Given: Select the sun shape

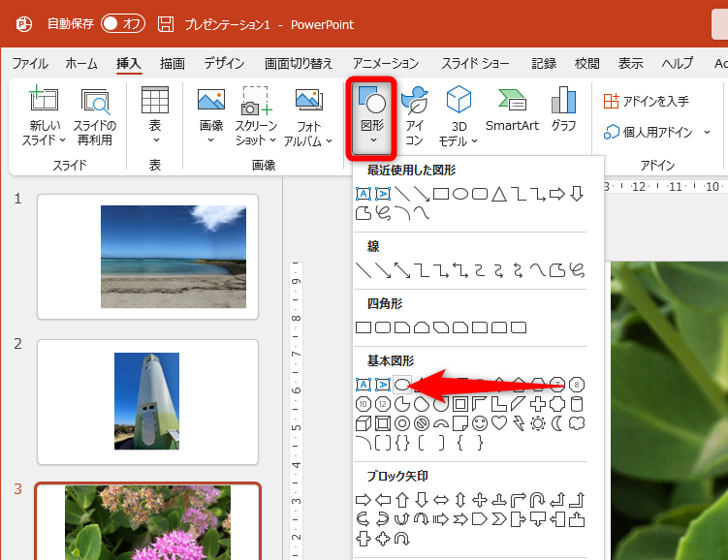Looking at the screenshot, I should coord(538,423).
